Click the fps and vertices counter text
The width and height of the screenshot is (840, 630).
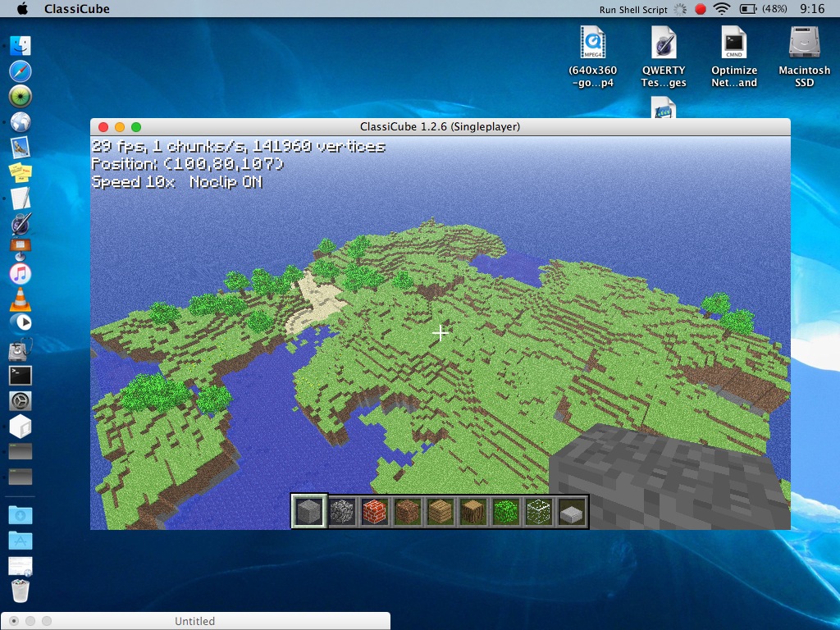239,146
